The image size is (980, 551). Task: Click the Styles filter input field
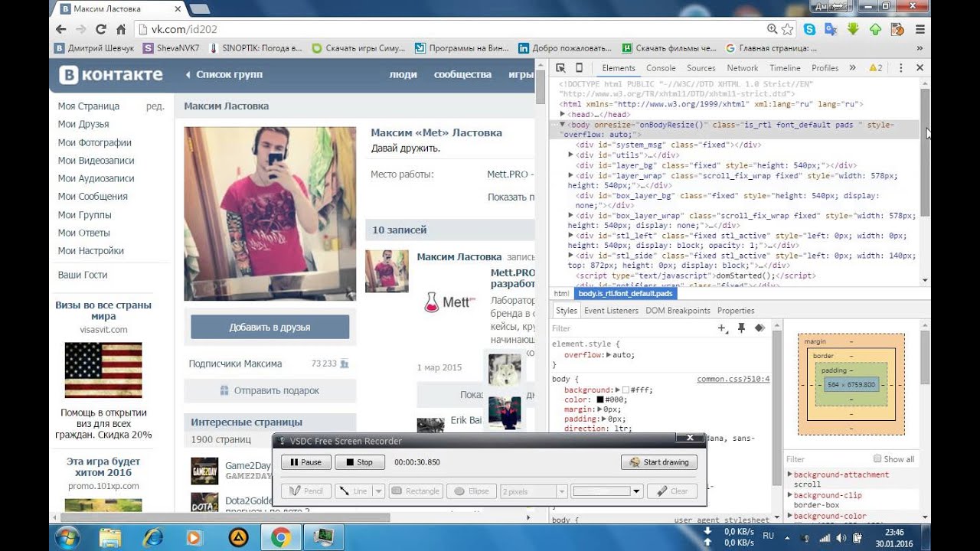[632, 328]
